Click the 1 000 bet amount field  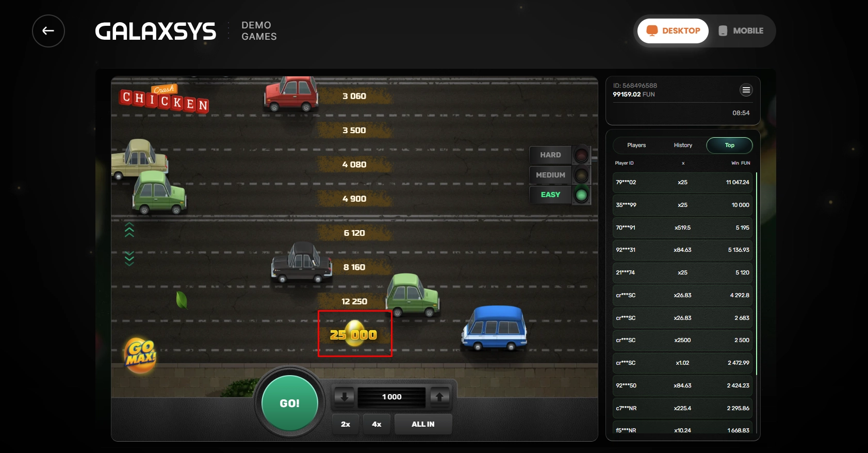(x=392, y=397)
